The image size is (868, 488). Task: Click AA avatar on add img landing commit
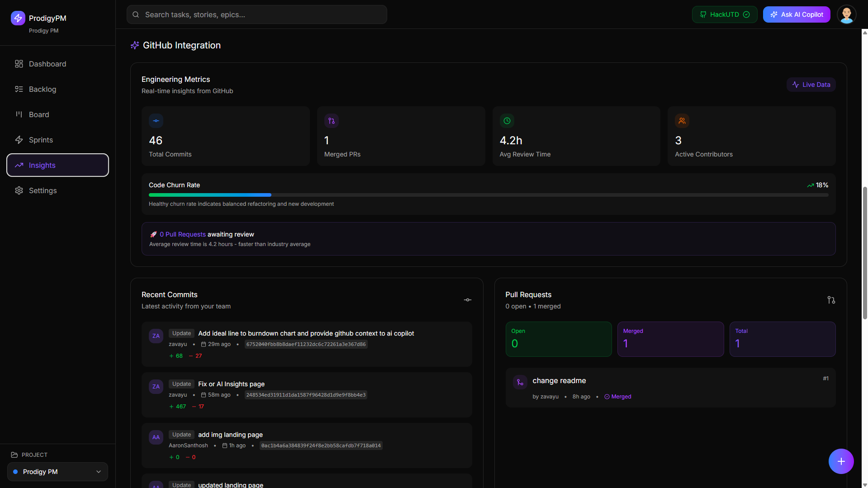click(156, 437)
